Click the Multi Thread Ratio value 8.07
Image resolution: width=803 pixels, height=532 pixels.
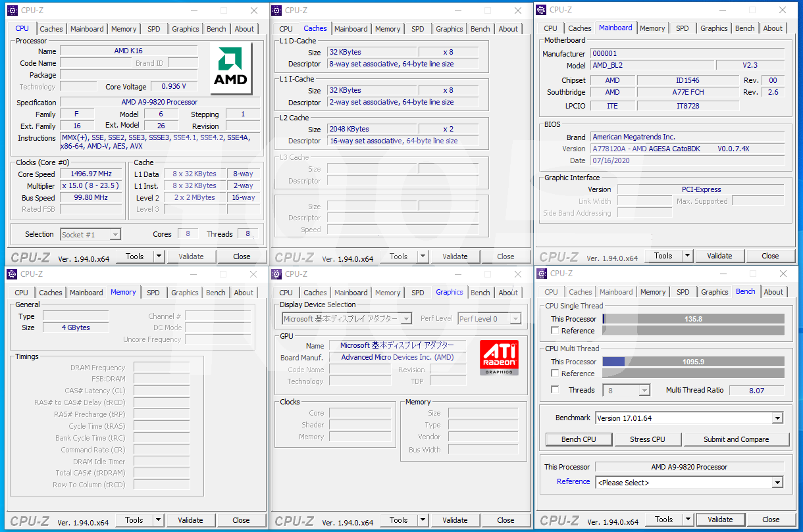756,390
